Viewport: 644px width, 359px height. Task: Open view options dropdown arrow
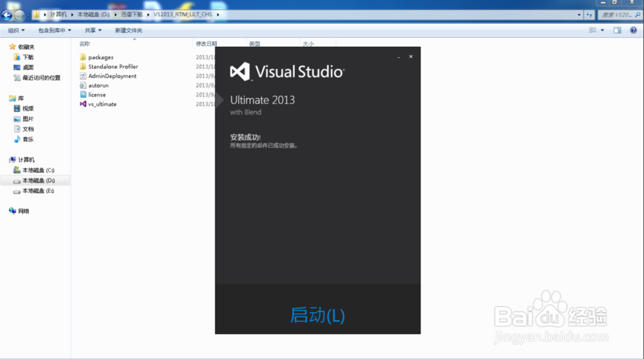pos(603,30)
